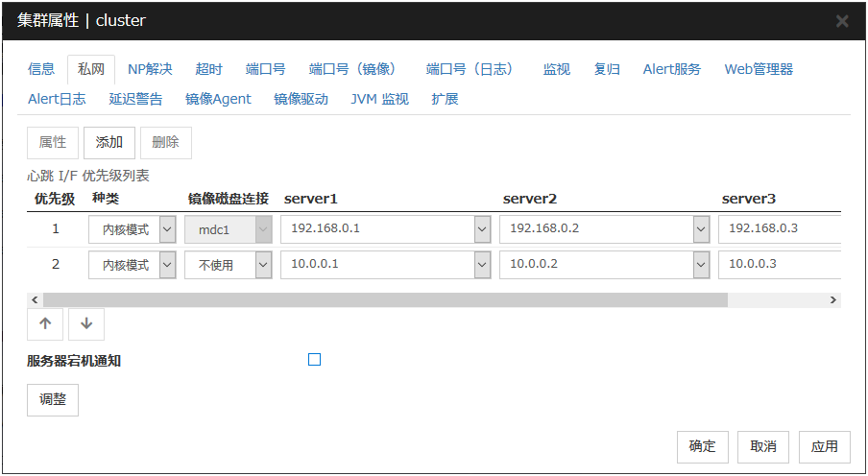Open server2 dropdown showing 10.0.0.2

[x=701, y=265]
